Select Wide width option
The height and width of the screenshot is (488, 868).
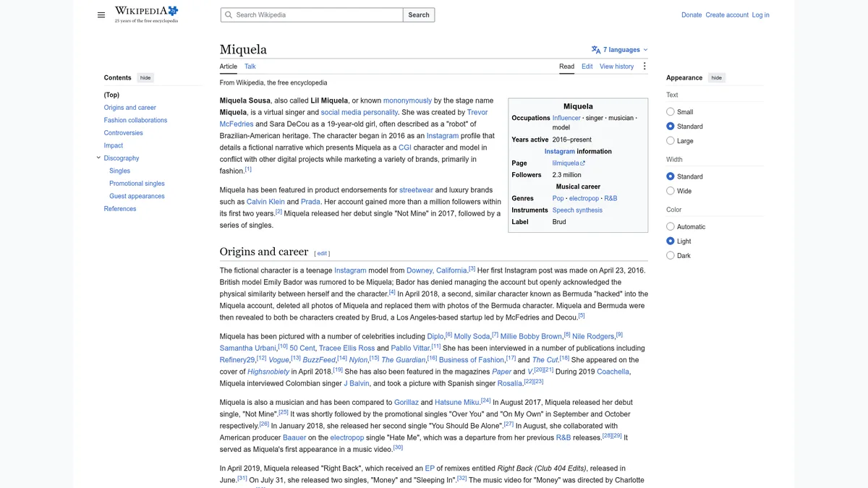pos(671,191)
